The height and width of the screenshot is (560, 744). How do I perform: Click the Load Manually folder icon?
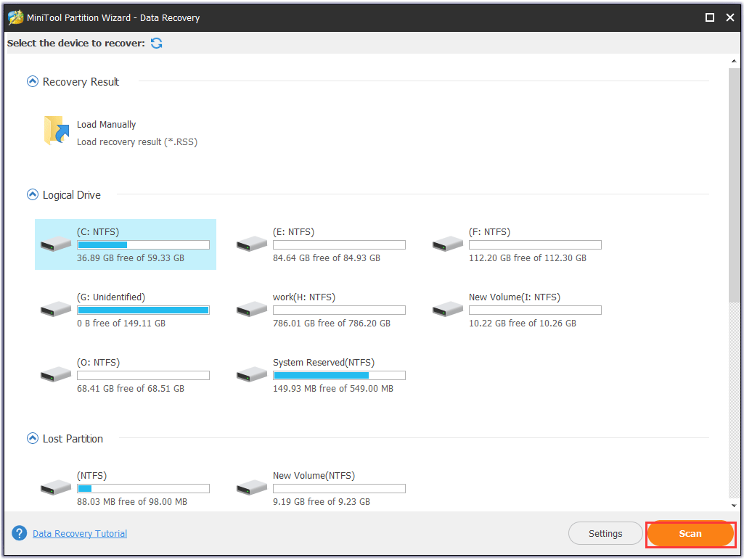pos(57,131)
